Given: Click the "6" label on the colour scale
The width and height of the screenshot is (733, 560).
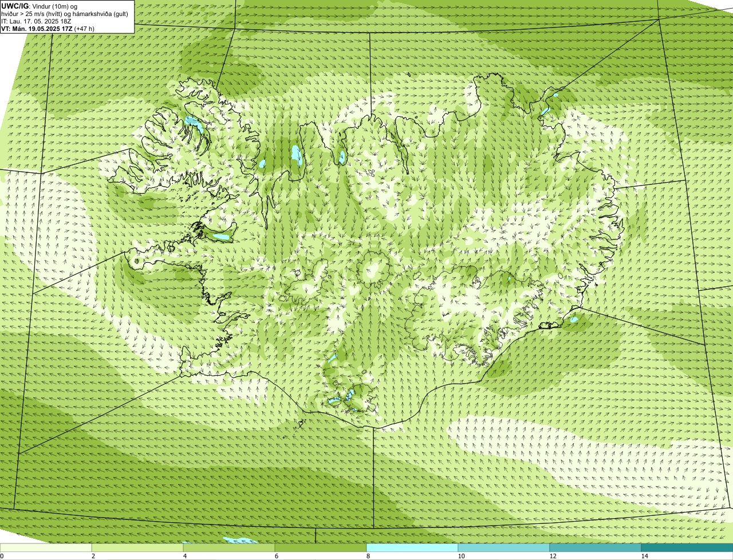Looking at the screenshot, I should (276, 556).
